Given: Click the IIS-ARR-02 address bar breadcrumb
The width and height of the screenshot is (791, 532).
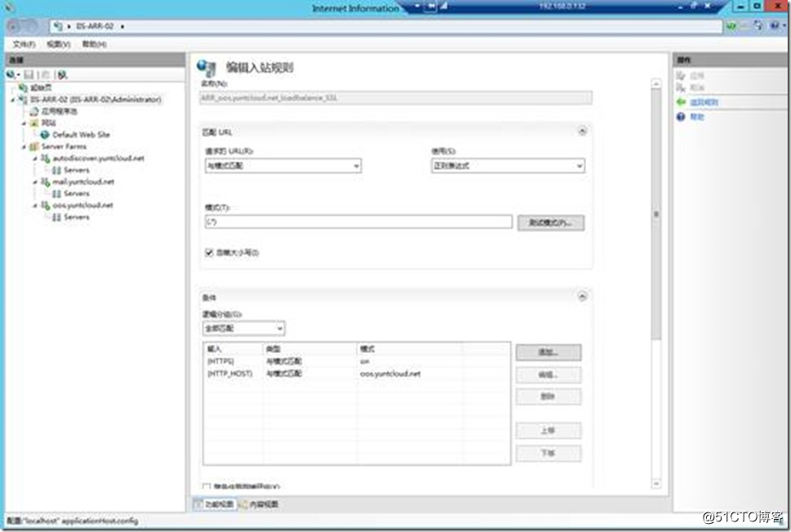Looking at the screenshot, I should coord(95,26).
